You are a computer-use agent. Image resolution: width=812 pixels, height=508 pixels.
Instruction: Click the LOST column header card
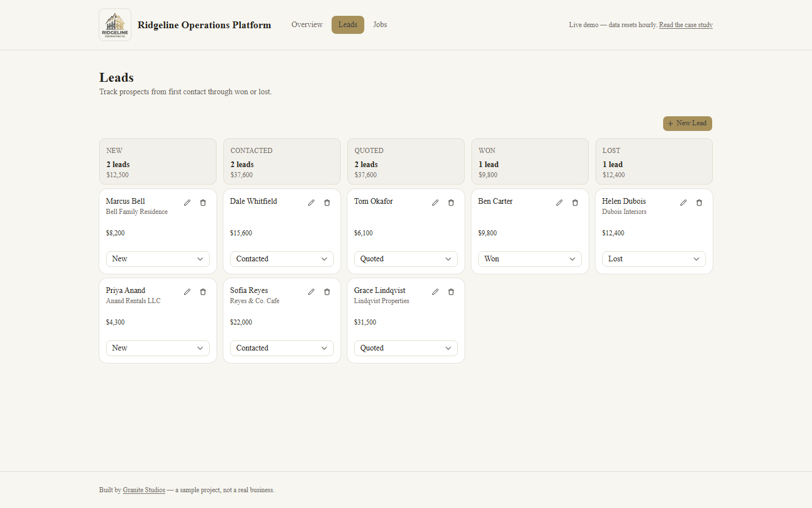coord(654,161)
